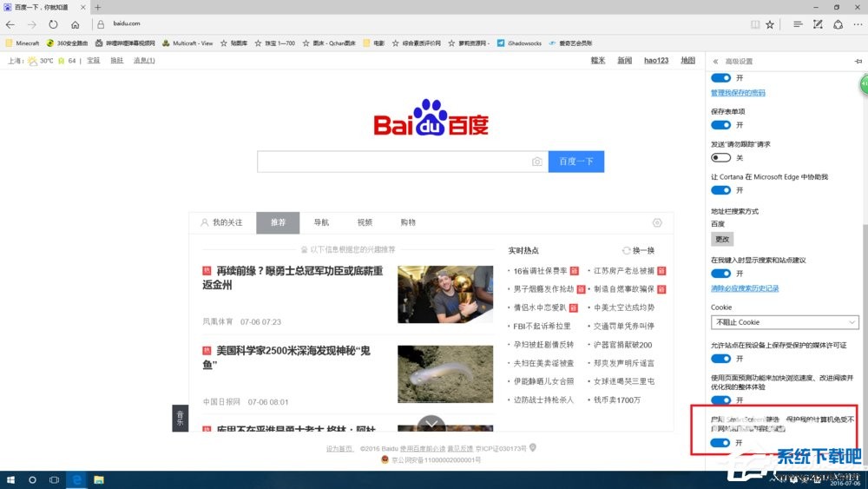Click inside the Baidu search input field
This screenshot has height=489, width=868.
click(x=391, y=162)
